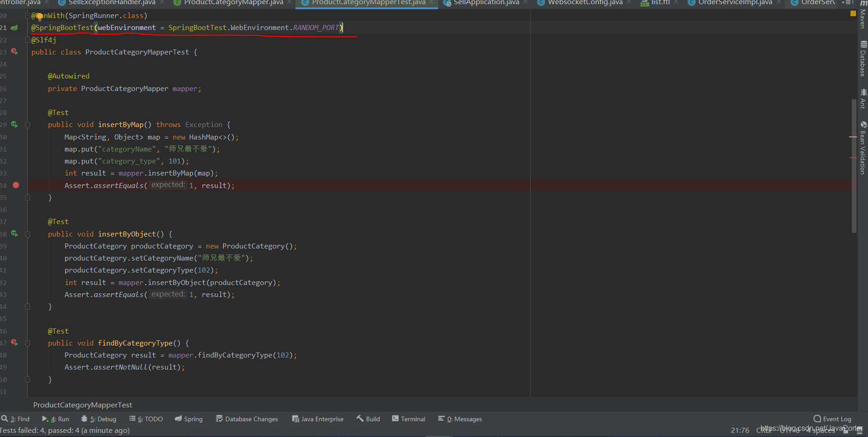Open the TODO tool window

pyautogui.click(x=146, y=419)
